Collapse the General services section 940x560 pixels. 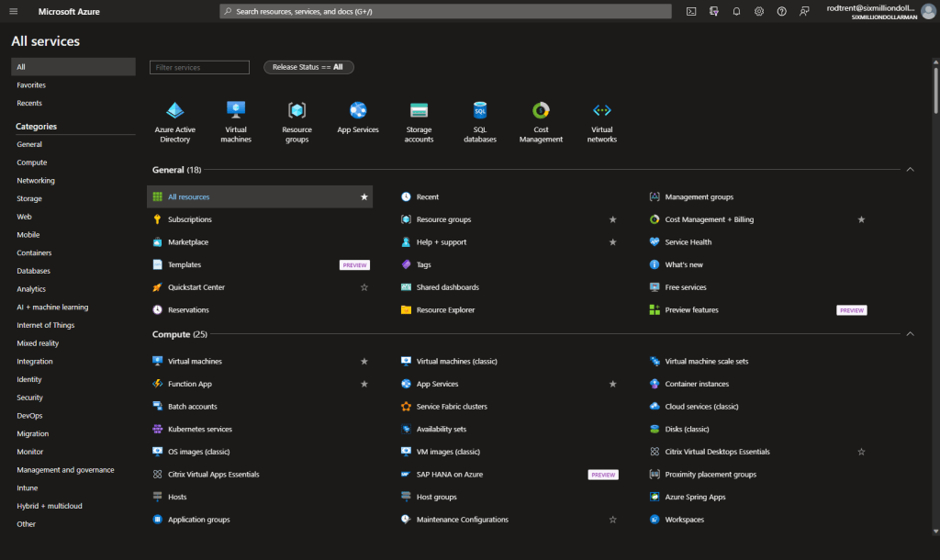(x=910, y=169)
